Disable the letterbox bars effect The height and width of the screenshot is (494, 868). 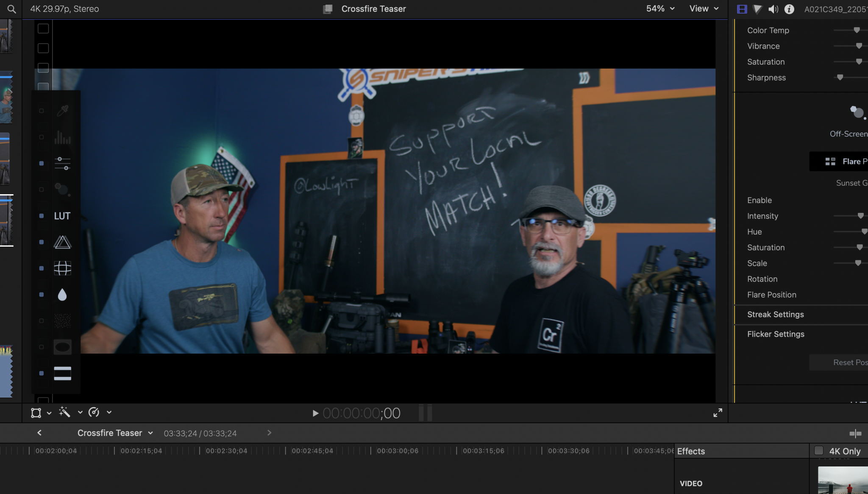pos(42,374)
